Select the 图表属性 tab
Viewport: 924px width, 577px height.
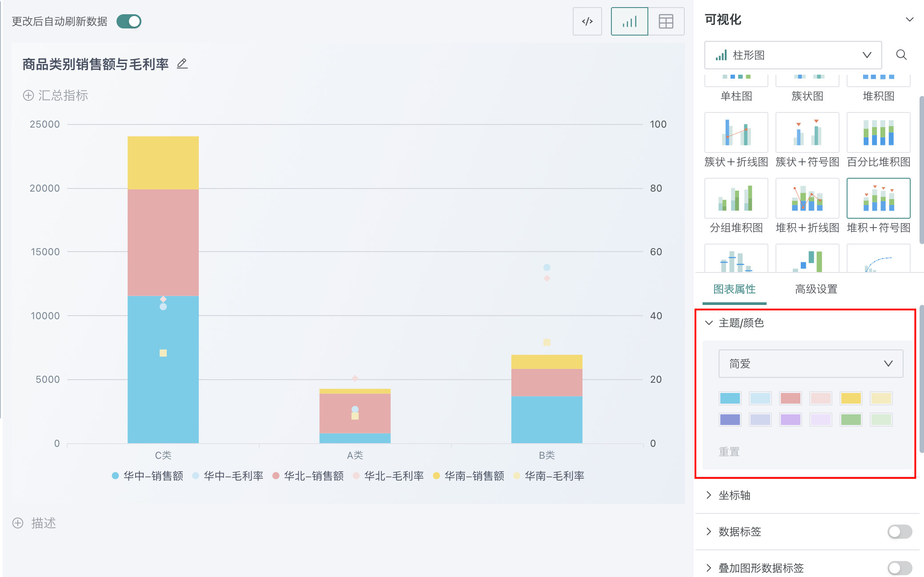[734, 289]
